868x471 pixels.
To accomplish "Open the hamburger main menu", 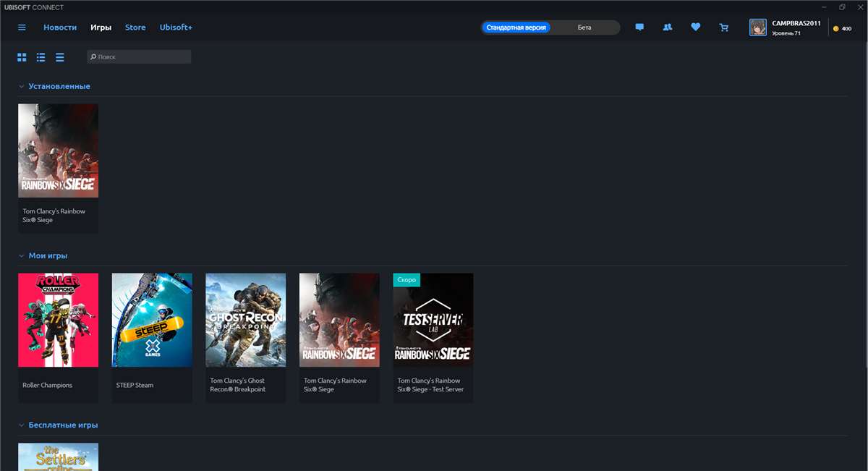I will point(22,27).
